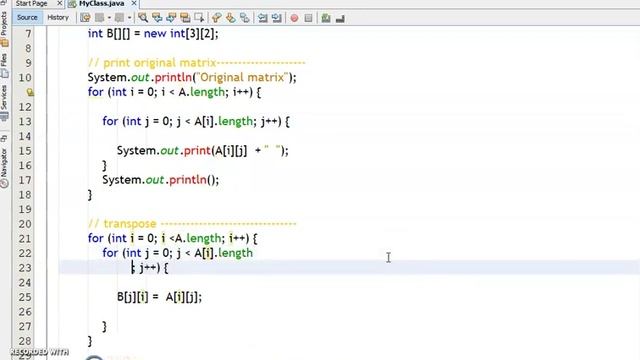Click the "Original matrix" string literal
This screenshot has height=360, width=640.
tap(242, 77)
